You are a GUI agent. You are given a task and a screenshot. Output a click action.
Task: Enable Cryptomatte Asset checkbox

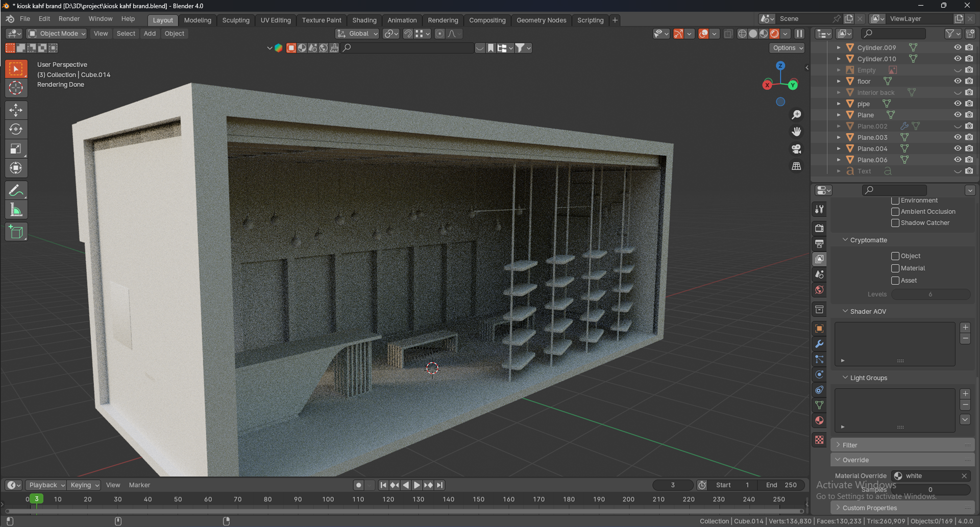tap(895, 281)
